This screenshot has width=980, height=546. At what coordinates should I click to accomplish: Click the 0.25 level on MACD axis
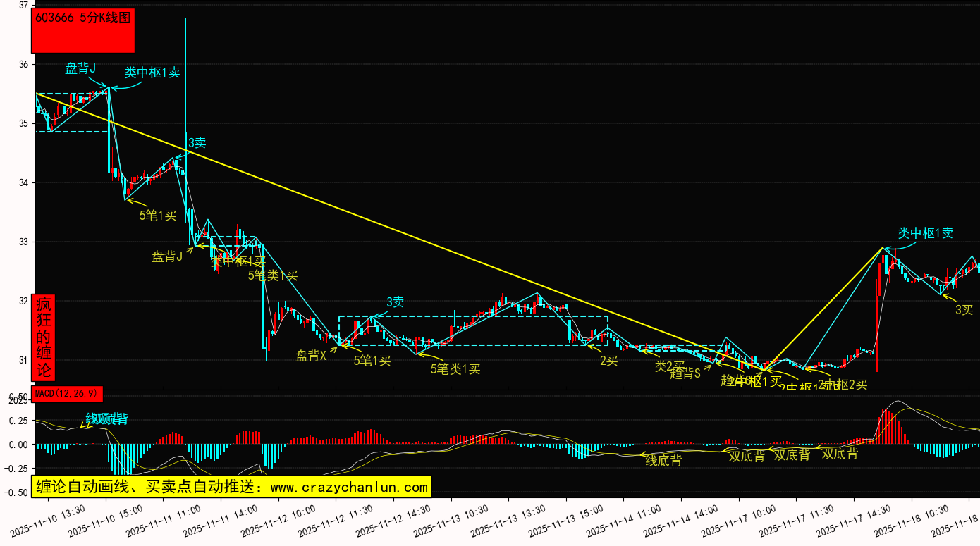[x=18, y=421]
